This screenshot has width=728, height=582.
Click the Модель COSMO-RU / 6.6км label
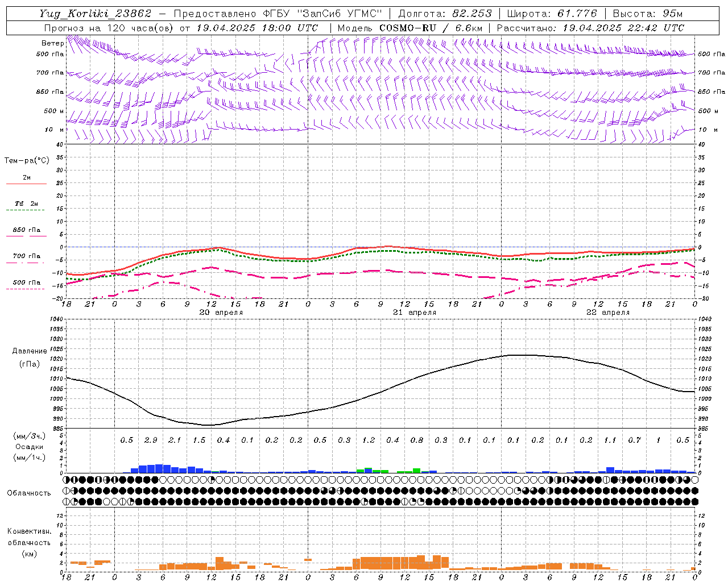(x=409, y=28)
